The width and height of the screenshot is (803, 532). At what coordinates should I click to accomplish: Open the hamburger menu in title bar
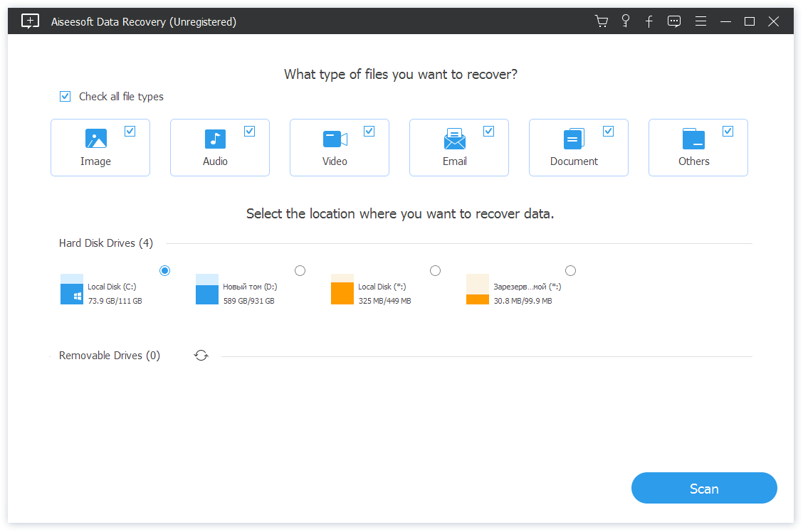point(701,21)
